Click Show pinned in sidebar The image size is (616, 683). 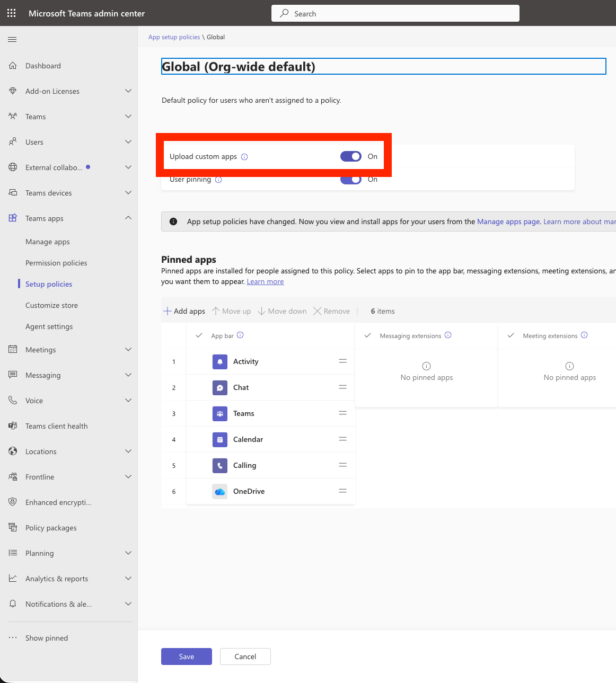(x=47, y=638)
